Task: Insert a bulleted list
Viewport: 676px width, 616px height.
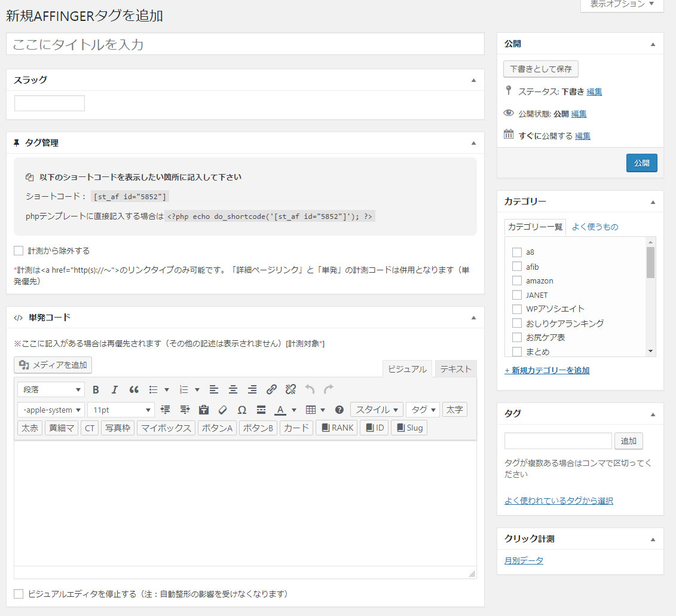Action: 153,389
